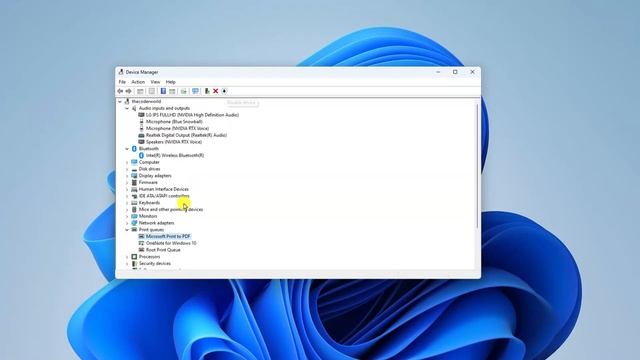Select OneNote for Windows 10 printer

tap(171, 243)
